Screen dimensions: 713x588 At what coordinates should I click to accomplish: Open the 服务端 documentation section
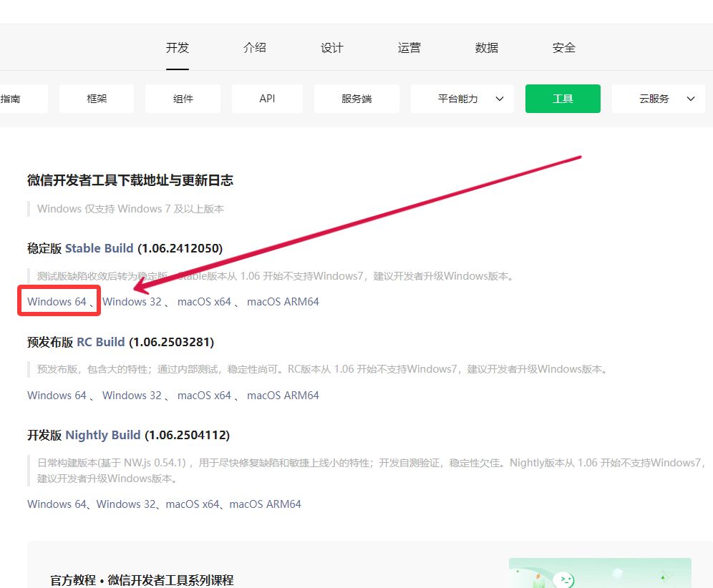tap(356, 98)
